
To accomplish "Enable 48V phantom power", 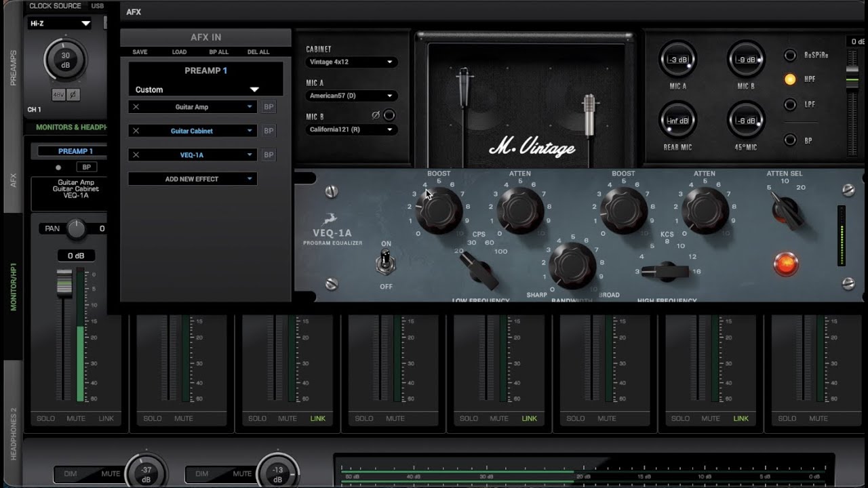I will 58,94.
